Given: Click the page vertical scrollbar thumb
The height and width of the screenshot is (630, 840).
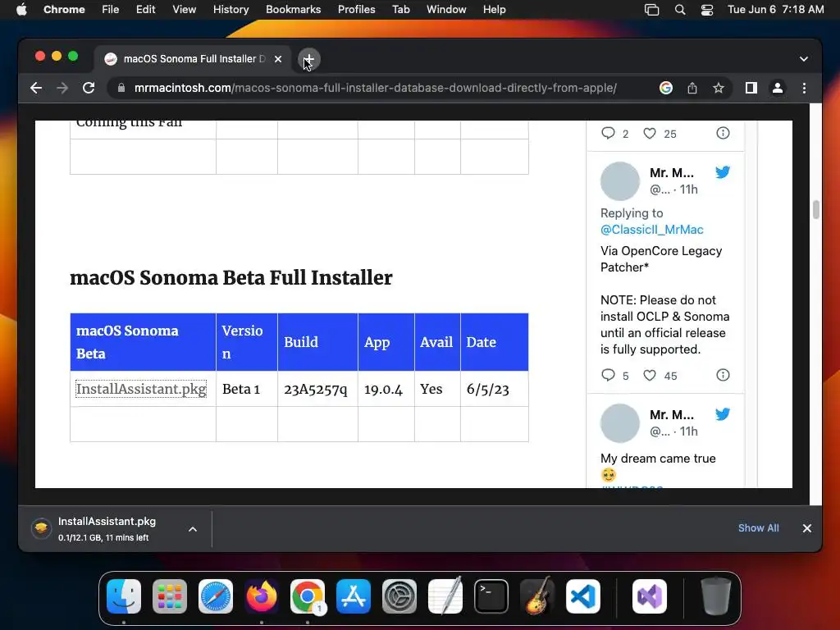Looking at the screenshot, I should pyautogui.click(x=816, y=209).
